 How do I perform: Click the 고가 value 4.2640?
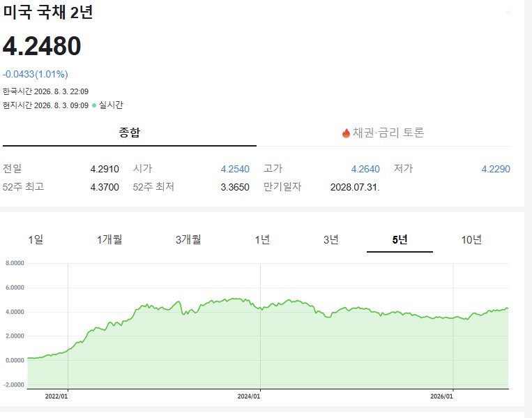[x=365, y=169]
